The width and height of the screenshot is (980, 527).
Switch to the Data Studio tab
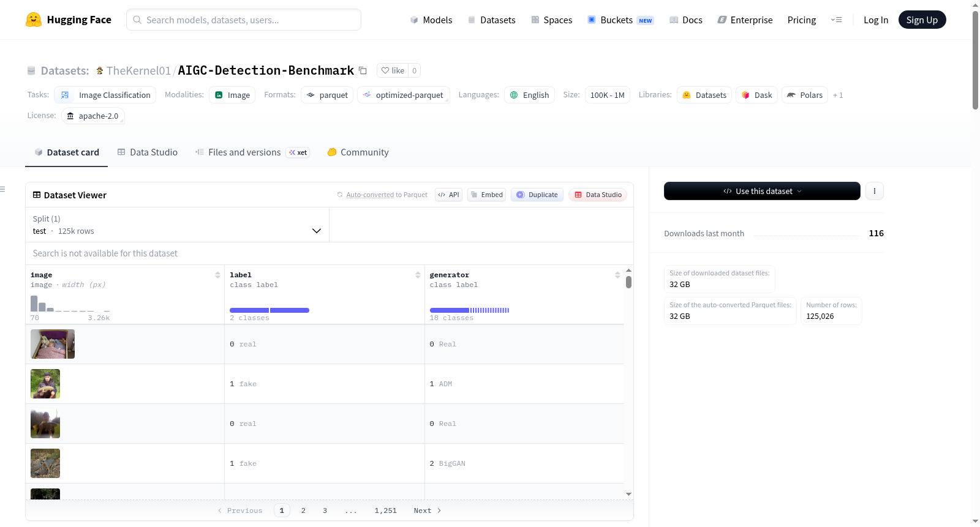coord(148,152)
